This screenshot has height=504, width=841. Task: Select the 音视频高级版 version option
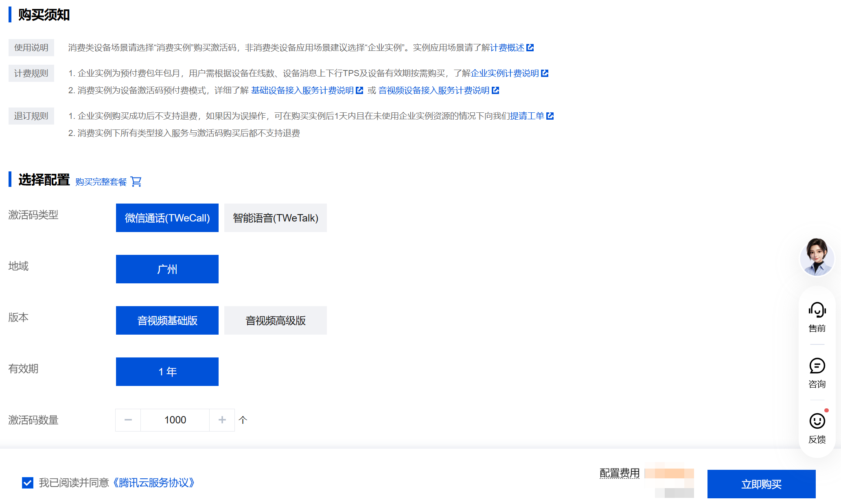pyautogui.click(x=276, y=320)
